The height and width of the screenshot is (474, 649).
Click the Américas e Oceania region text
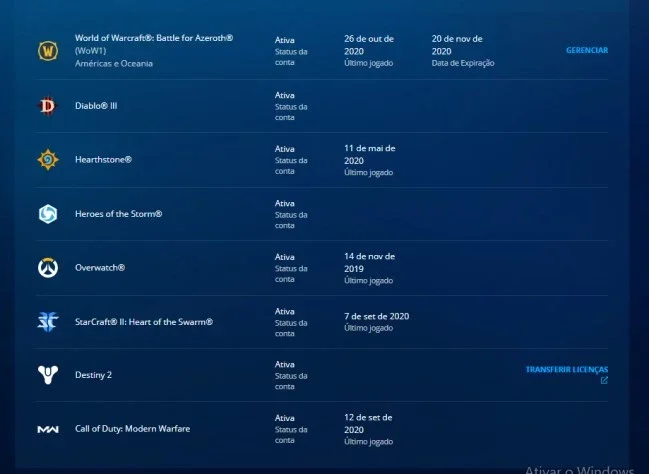point(114,64)
